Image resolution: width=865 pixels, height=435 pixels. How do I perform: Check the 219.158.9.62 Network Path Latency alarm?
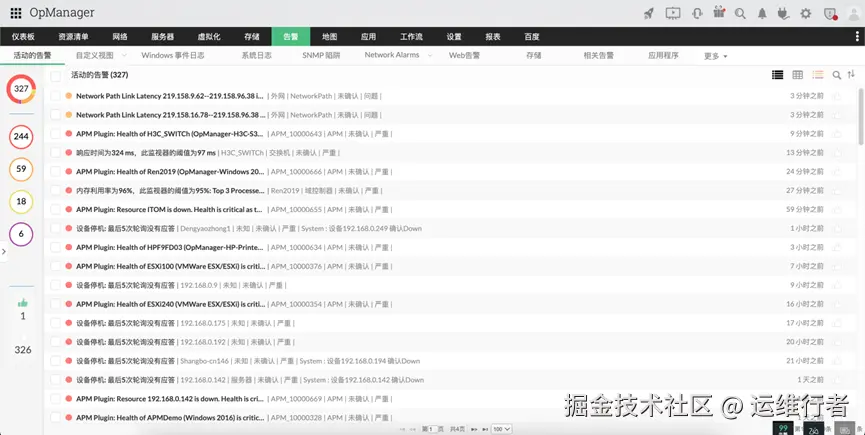(x=55, y=96)
